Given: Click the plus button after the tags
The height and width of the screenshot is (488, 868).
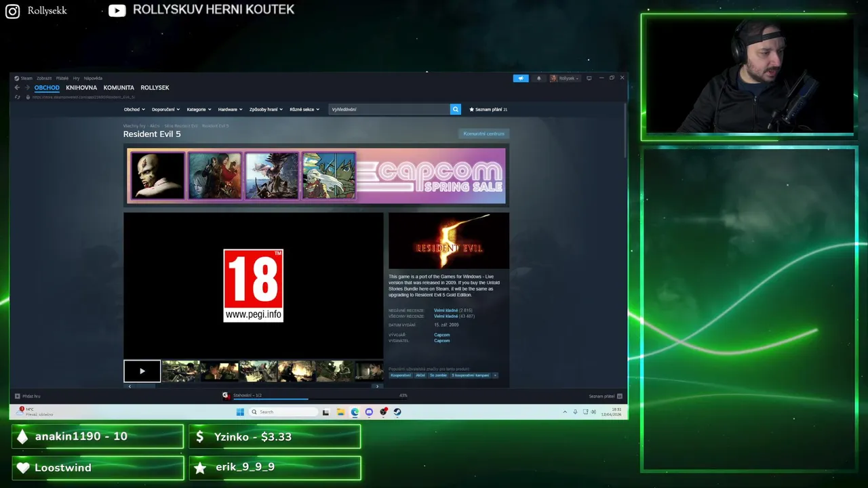Looking at the screenshot, I should click(x=495, y=375).
